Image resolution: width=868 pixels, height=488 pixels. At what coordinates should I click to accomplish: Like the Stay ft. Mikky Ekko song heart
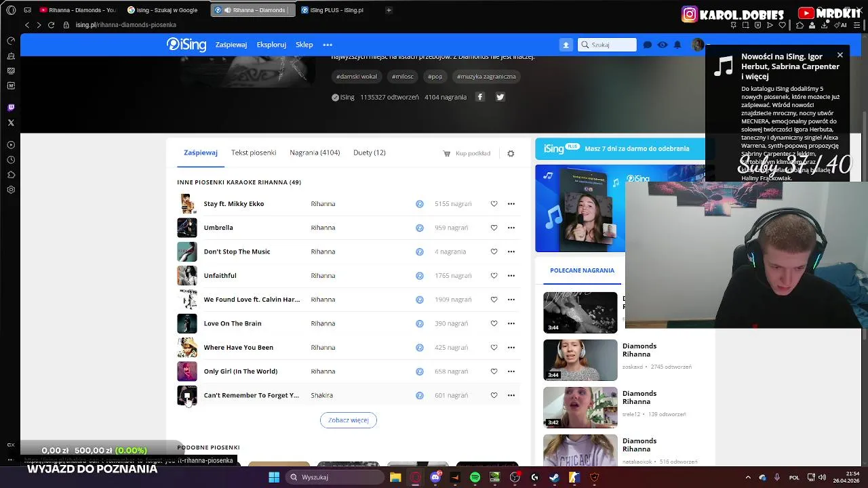click(494, 203)
